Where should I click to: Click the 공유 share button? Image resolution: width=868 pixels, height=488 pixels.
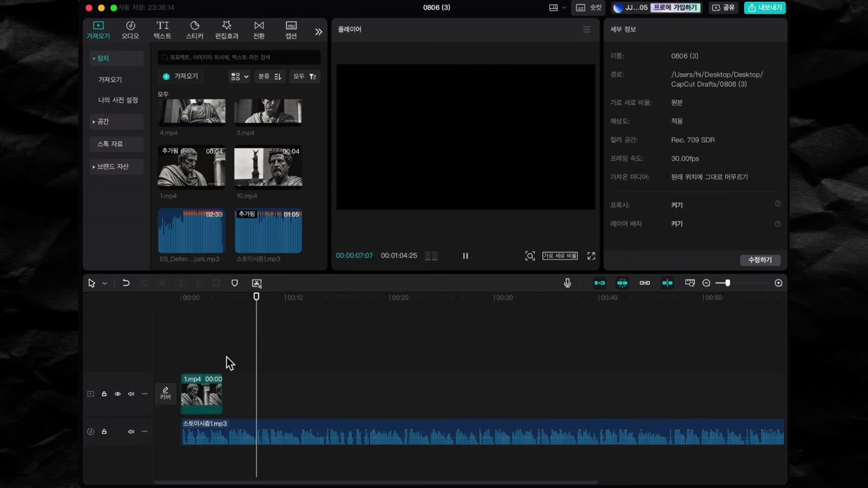(723, 8)
